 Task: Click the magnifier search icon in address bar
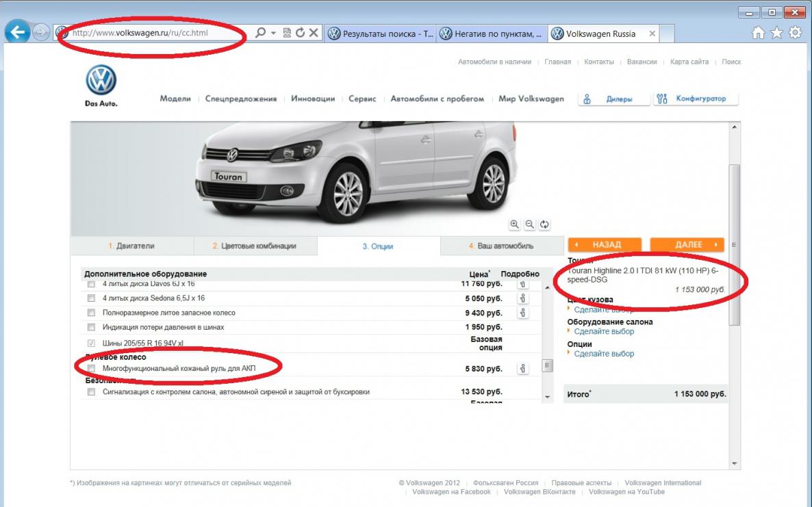(260, 33)
